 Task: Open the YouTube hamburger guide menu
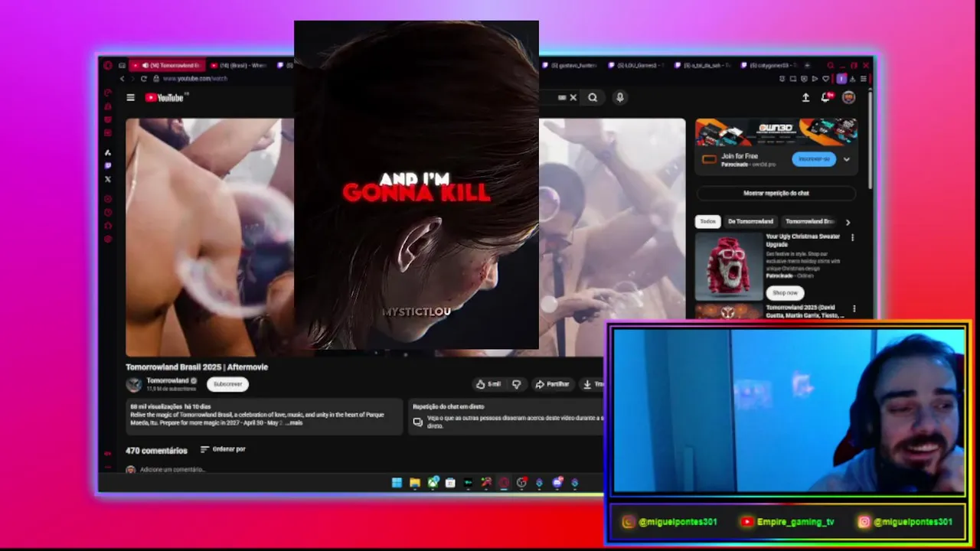point(130,97)
